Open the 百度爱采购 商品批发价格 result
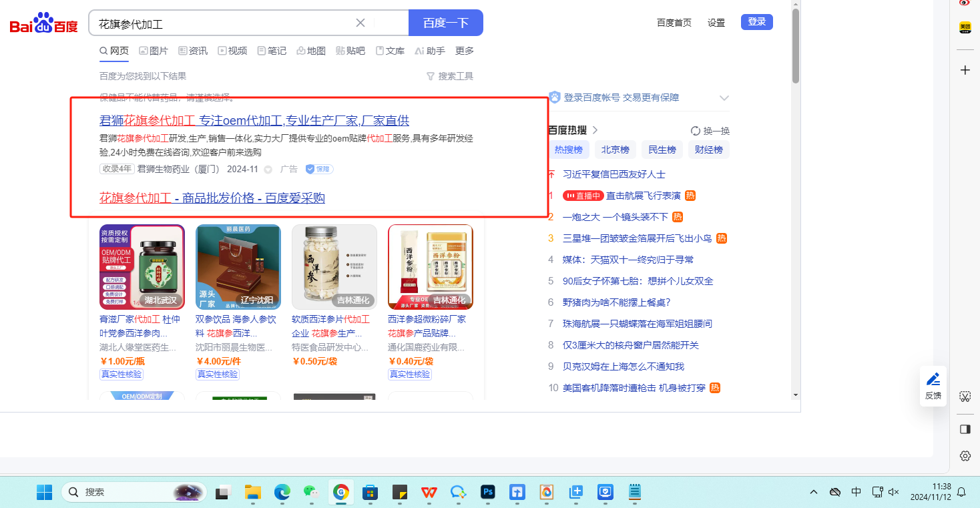This screenshot has width=980, height=508. pos(212,198)
